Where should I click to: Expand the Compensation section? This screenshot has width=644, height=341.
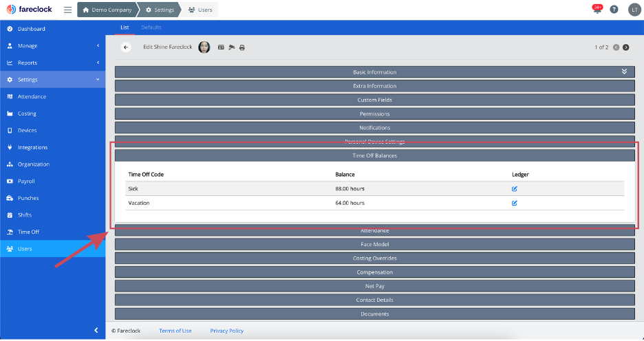[x=374, y=272]
